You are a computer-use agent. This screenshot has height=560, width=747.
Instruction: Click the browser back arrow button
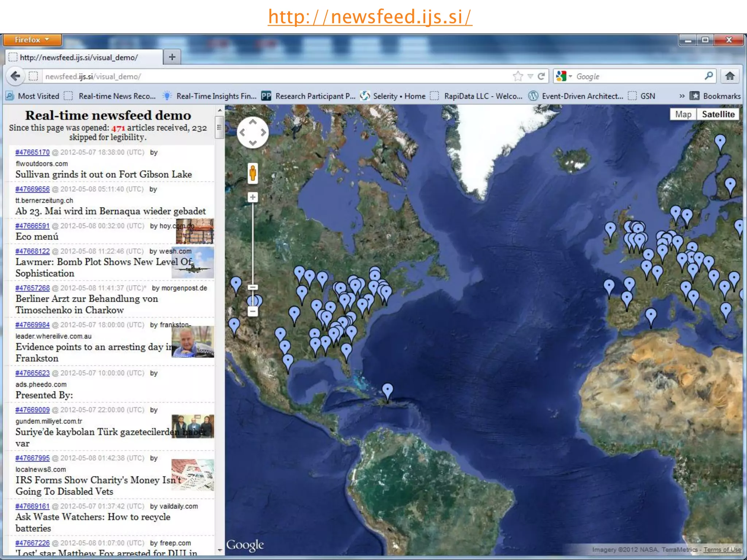point(15,76)
